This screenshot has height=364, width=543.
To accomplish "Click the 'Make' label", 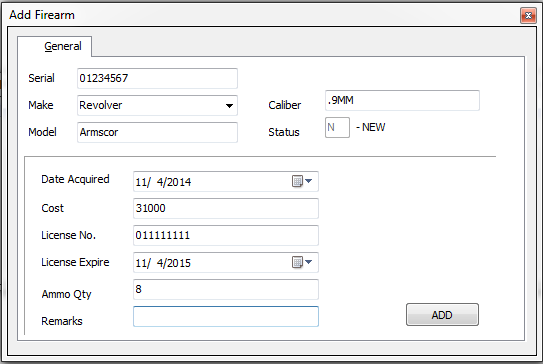I will [x=41, y=105].
